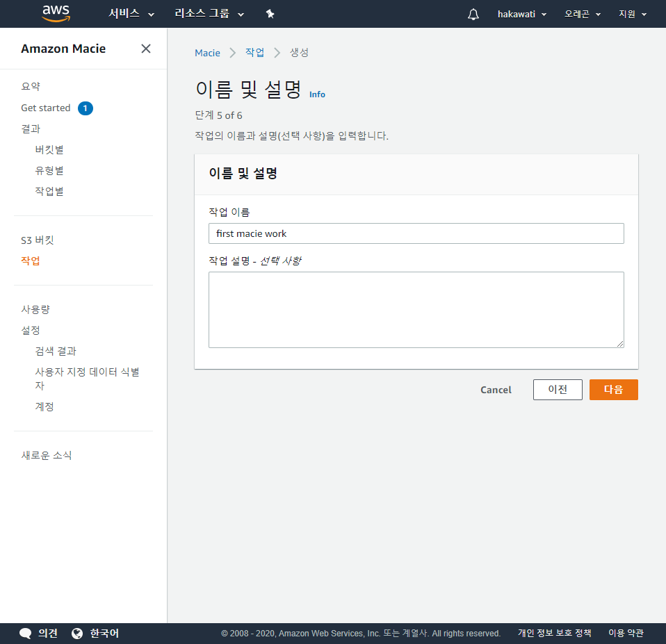
Task: Open 개인 정보 보호 정책 link
Action: pyautogui.click(x=554, y=633)
